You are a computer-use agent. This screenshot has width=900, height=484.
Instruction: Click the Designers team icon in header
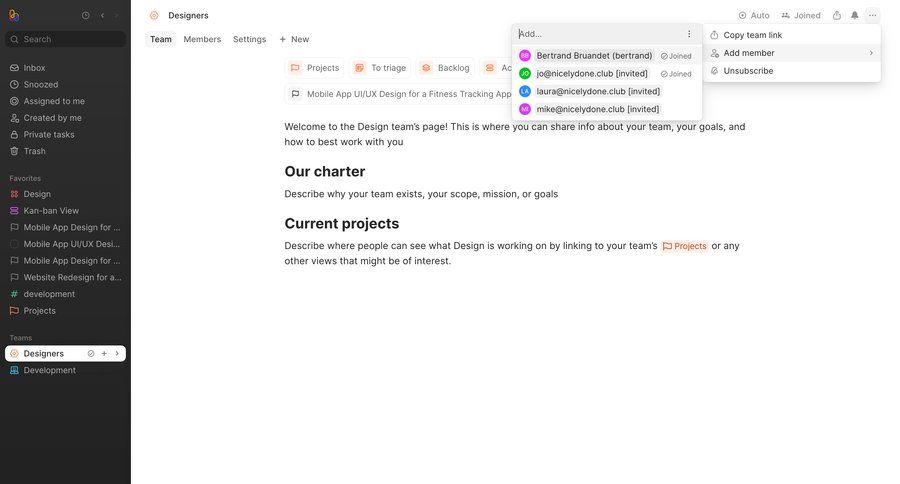[x=154, y=16]
